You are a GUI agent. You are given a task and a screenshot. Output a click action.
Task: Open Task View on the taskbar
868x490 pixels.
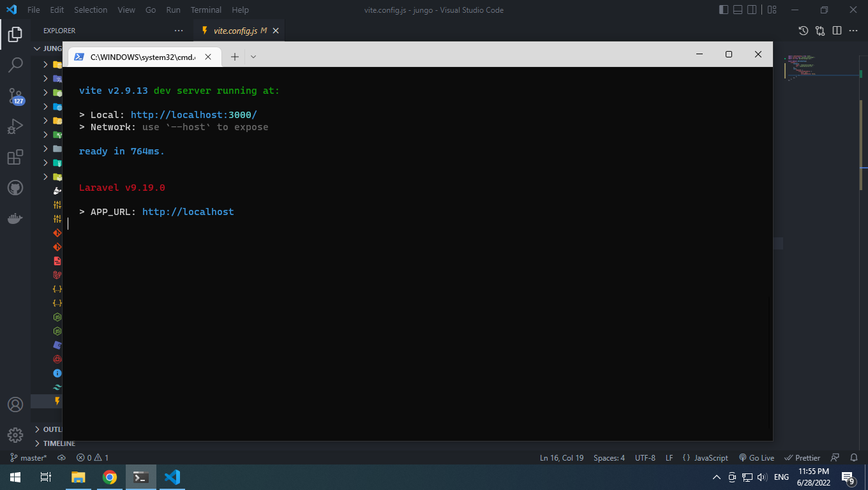click(x=46, y=477)
